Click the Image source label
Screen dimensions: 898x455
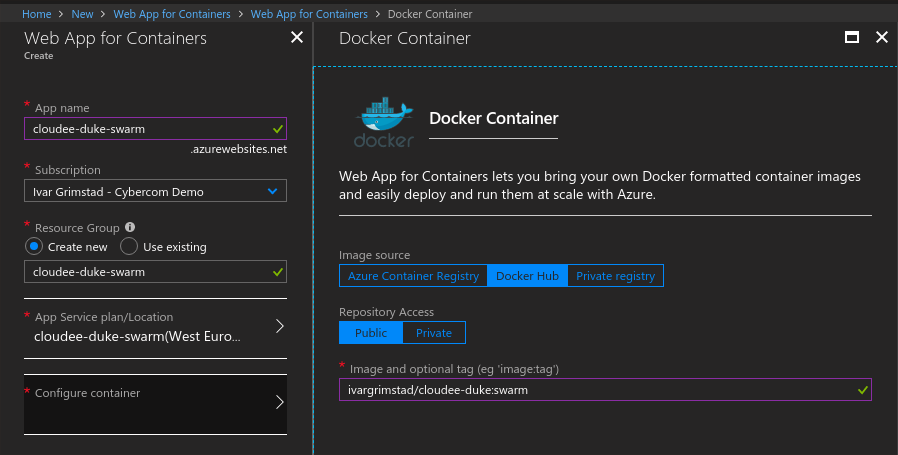click(375, 255)
